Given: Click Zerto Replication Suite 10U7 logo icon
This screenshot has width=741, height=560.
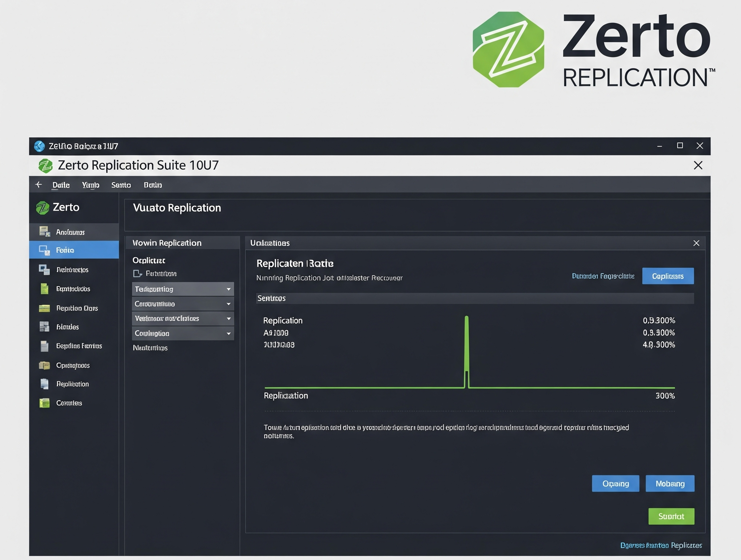Looking at the screenshot, I should pyautogui.click(x=45, y=166).
